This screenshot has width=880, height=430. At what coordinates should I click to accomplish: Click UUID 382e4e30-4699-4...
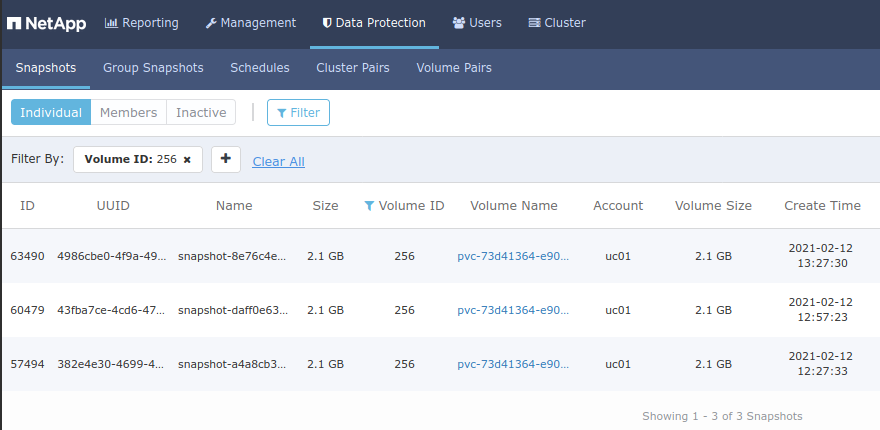tap(111, 364)
